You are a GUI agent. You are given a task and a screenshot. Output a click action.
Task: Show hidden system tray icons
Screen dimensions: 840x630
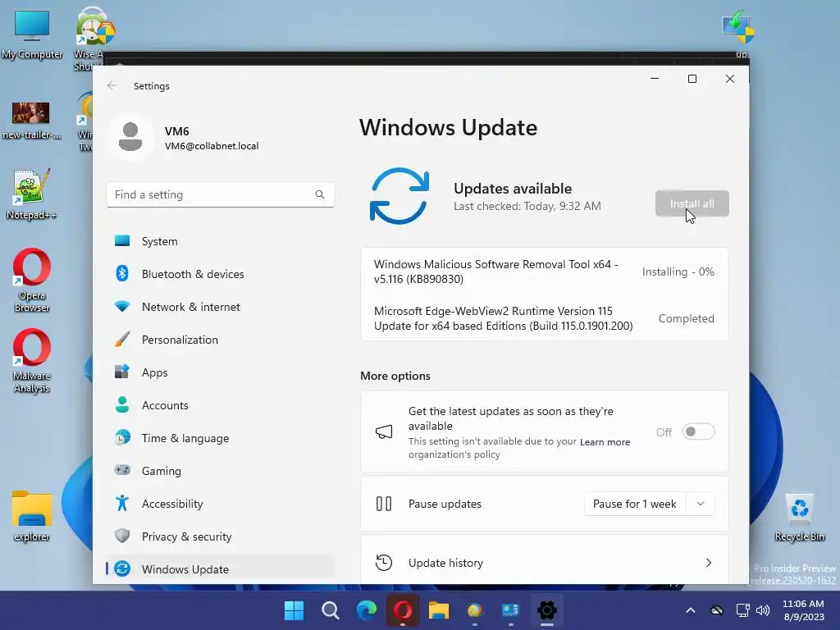coord(691,610)
